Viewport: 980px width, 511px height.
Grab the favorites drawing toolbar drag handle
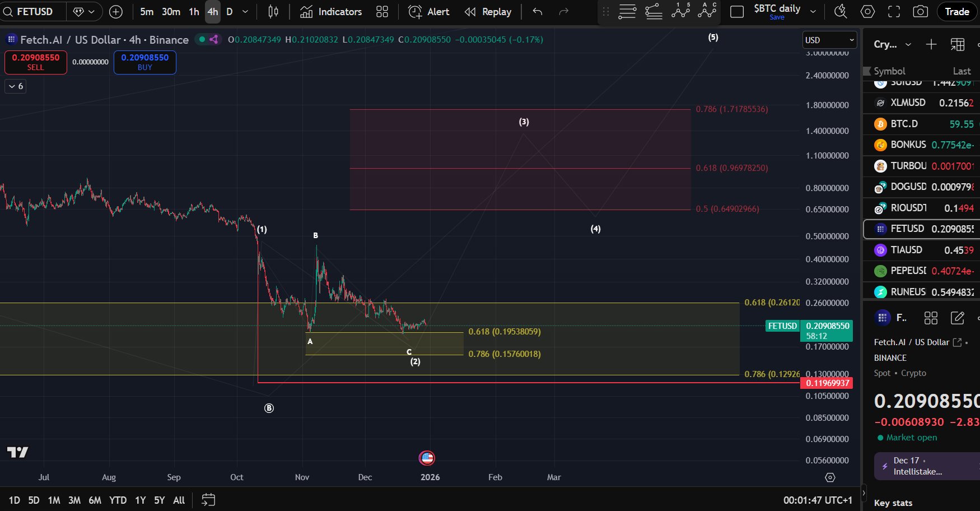point(605,12)
